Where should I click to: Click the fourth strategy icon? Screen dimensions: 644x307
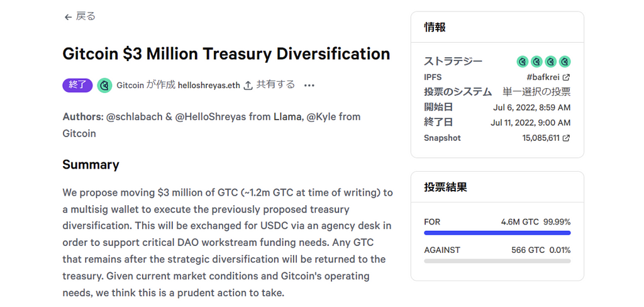pos(565,62)
